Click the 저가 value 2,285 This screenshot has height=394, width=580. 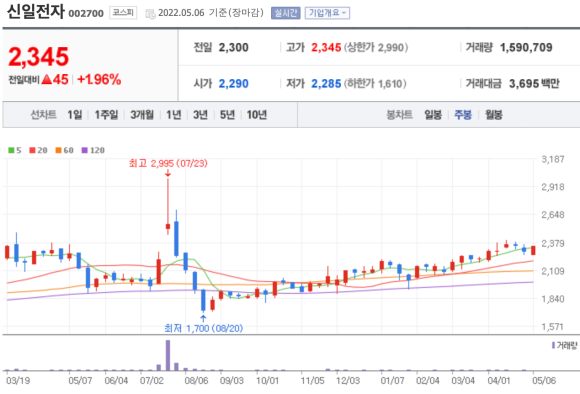click(326, 84)
